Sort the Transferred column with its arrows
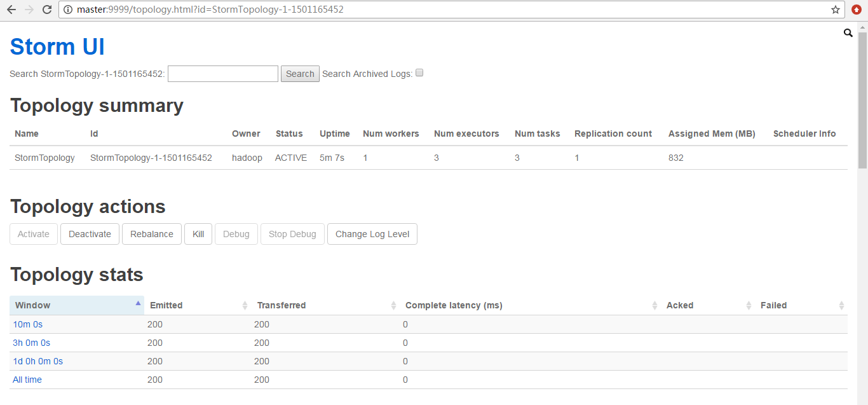The height and width of the screenshot is (405, 868). (393, 306)
